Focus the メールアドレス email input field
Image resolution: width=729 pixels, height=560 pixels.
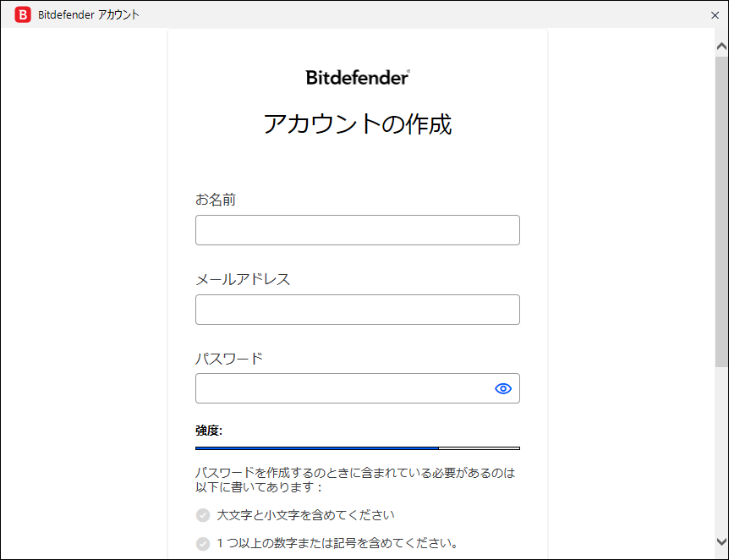358,310
